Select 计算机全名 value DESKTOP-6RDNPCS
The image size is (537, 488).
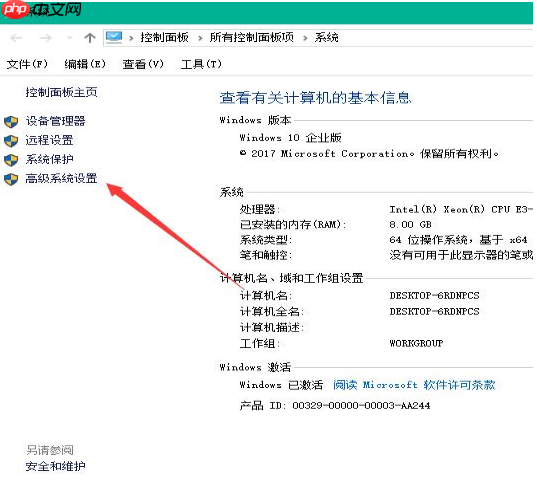pos(434,312)
